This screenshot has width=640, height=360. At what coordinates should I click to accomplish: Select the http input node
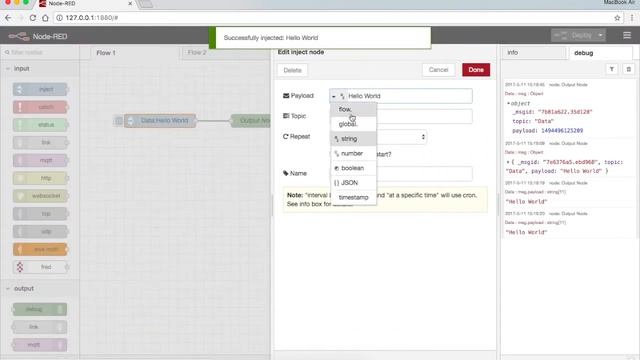tap(40, 178)
